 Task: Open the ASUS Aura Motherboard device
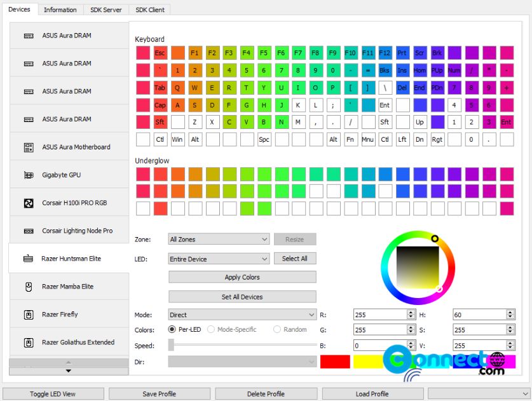pos(69,147)
